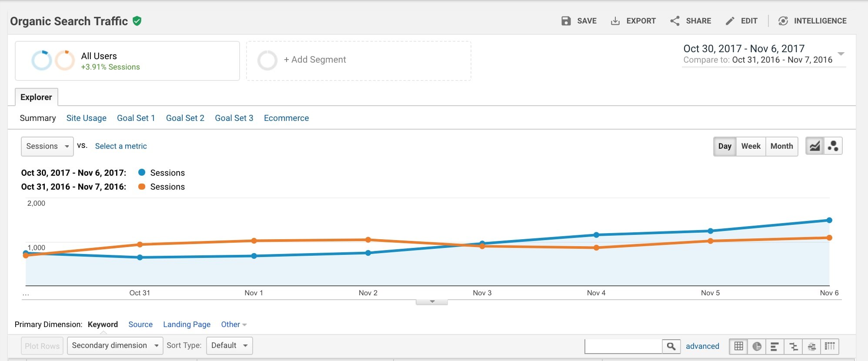Click the search magnifier button

click(x=671, y=346)
